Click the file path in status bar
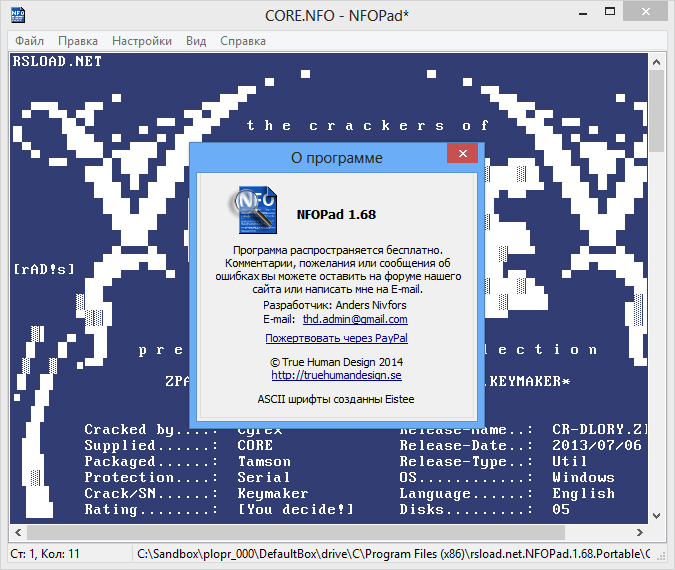Screen dimensions: 675x570 pyautogui.click(x=393, y=554)
